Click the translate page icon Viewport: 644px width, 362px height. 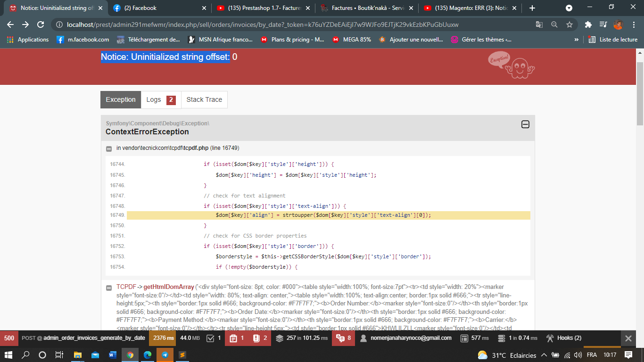pos(539,25)
